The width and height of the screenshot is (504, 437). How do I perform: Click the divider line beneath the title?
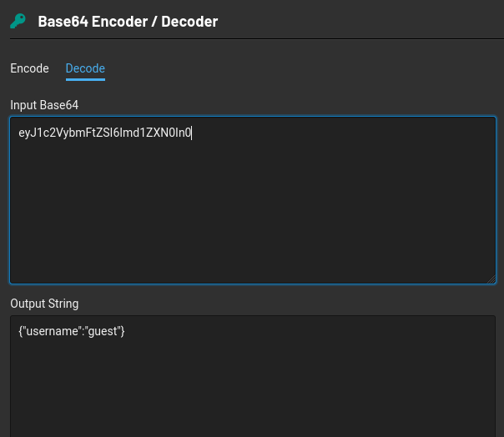257,39
